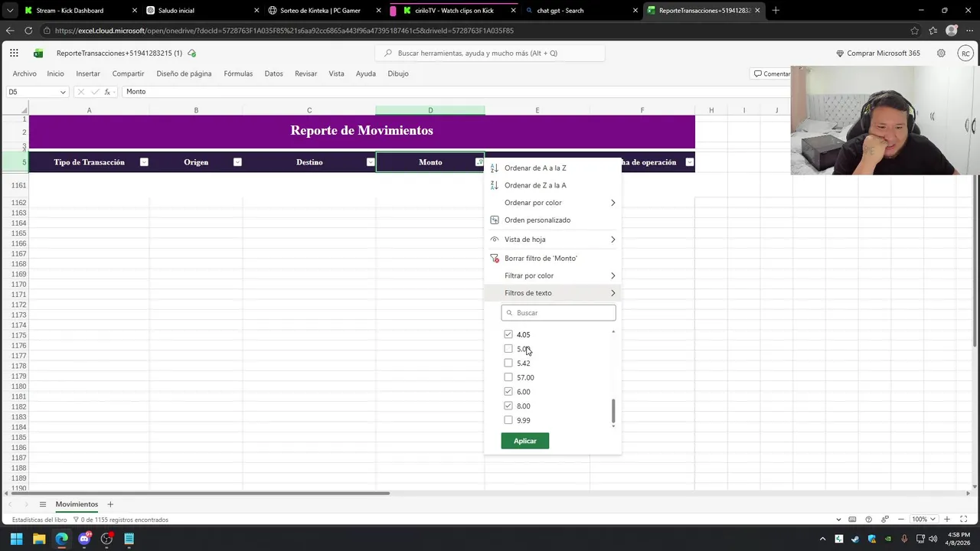Viewport: 980px width, 551px height.
Task: Click sort Z to A icon
Action: 495,185
